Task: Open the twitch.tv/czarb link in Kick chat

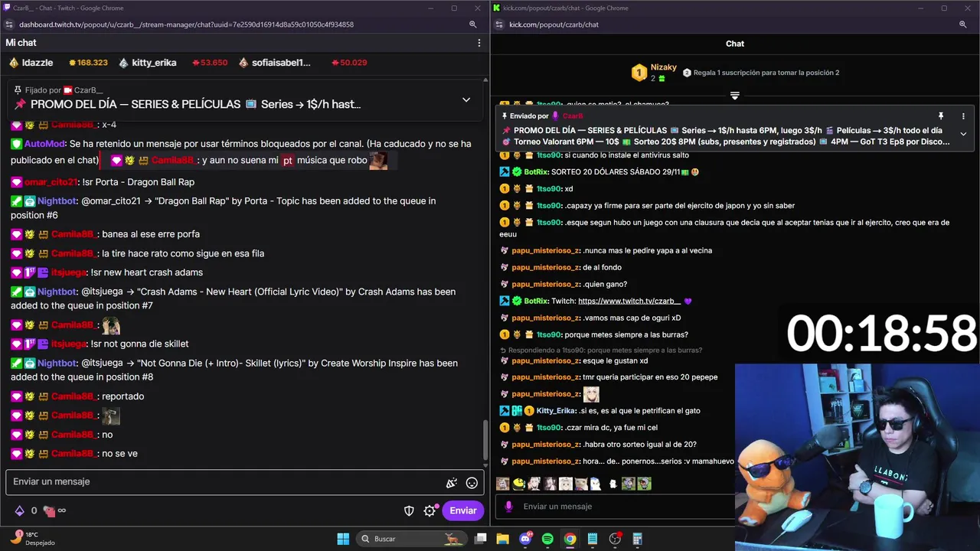Action: tap(629, 301)
